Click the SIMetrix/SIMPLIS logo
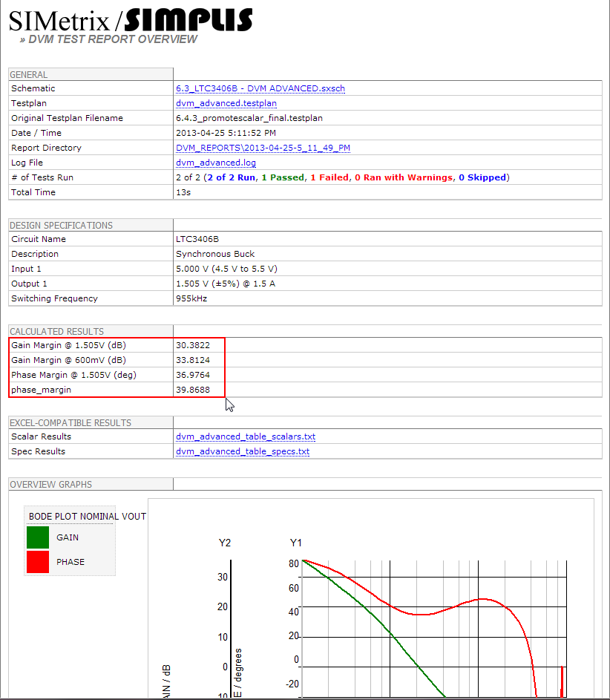Screen dimensions: 610x700 (131, 20)
